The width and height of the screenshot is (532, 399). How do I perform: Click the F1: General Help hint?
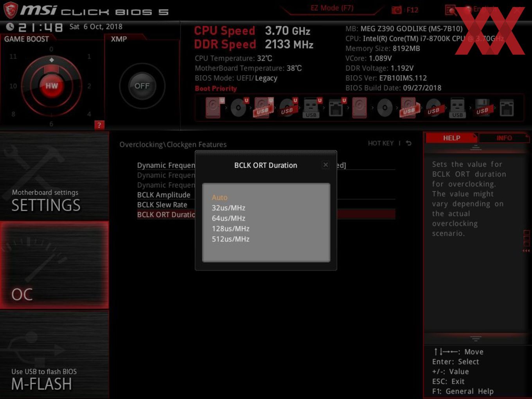pyautogui.click(x=463, y=391)
